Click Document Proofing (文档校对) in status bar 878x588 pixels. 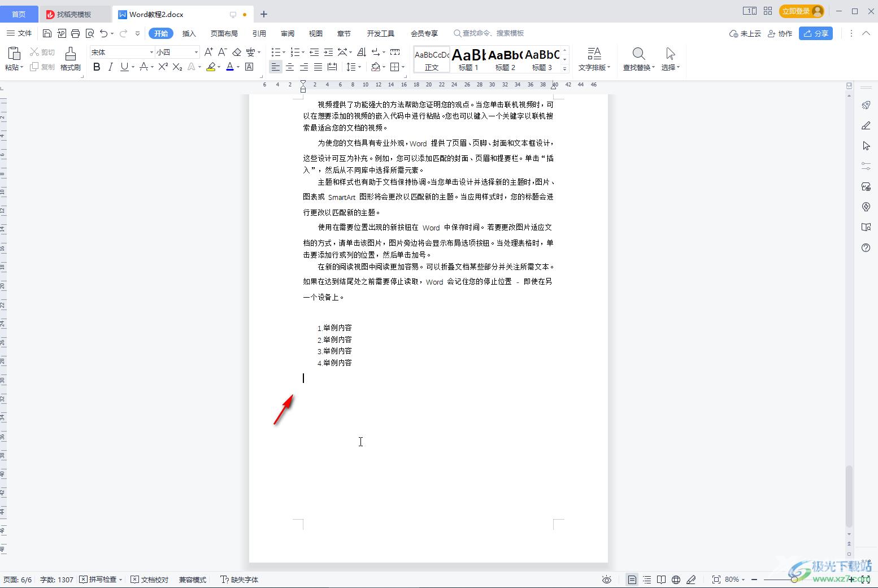pos(150,580)
